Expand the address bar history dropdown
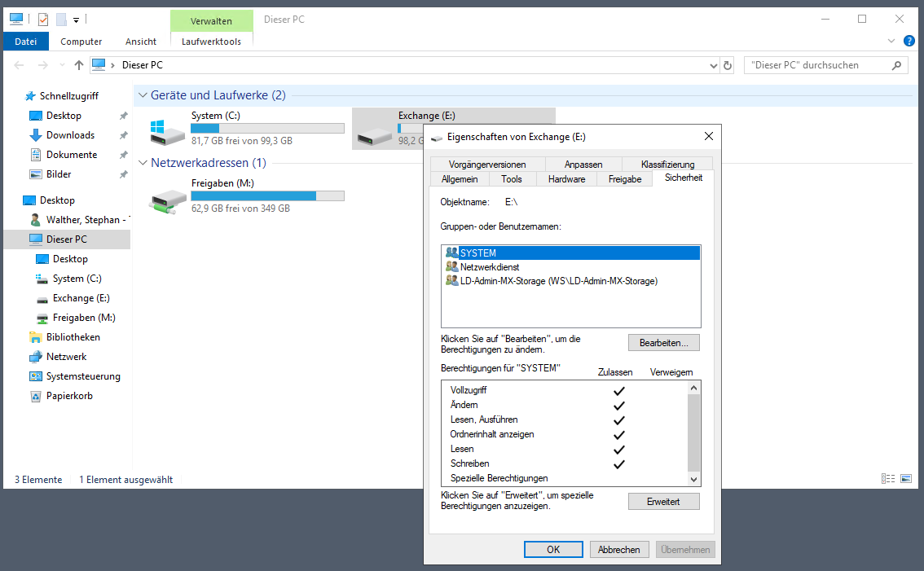Viewport: 924px width, 571px height. click(713, 65)
